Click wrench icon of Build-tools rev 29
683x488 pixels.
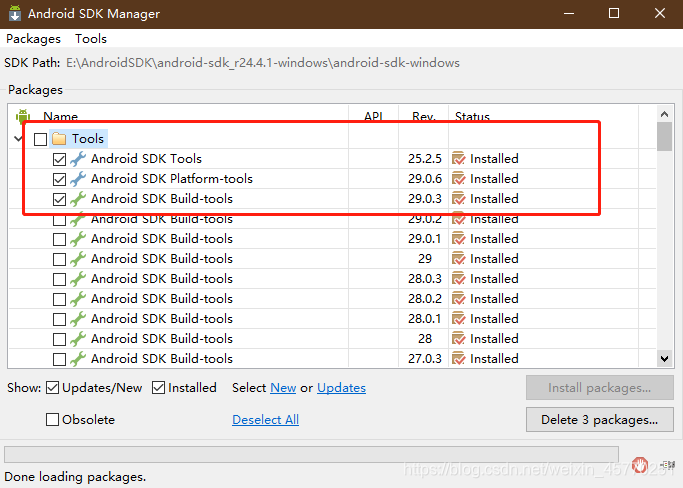click(x=78, y=259)
